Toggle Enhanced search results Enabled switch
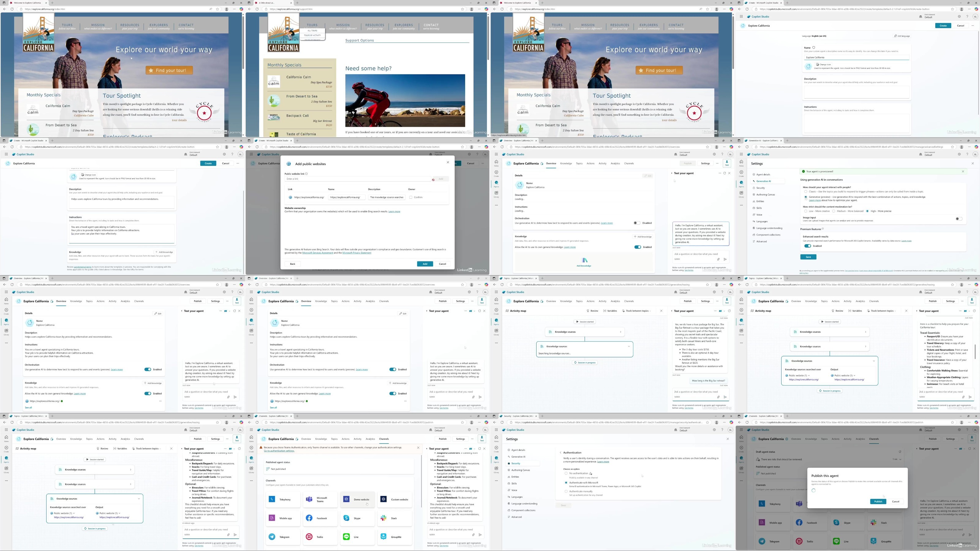 pos(807,246)
